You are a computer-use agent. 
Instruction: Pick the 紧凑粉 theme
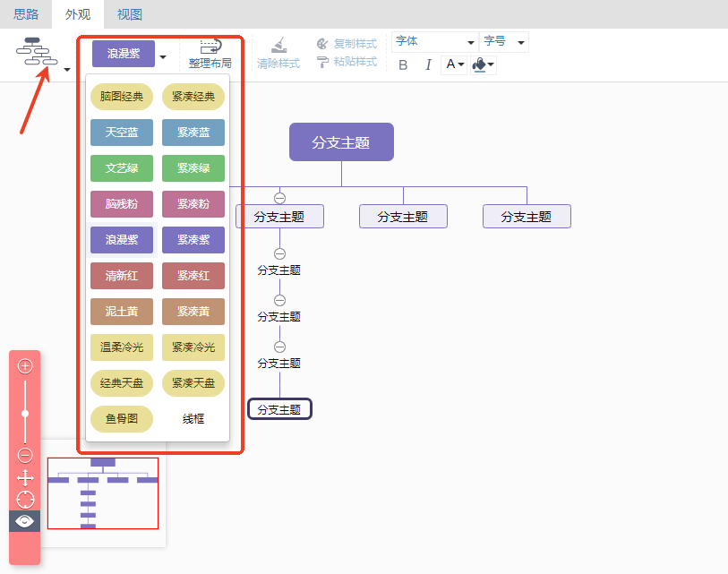click(x=193, y=204)
